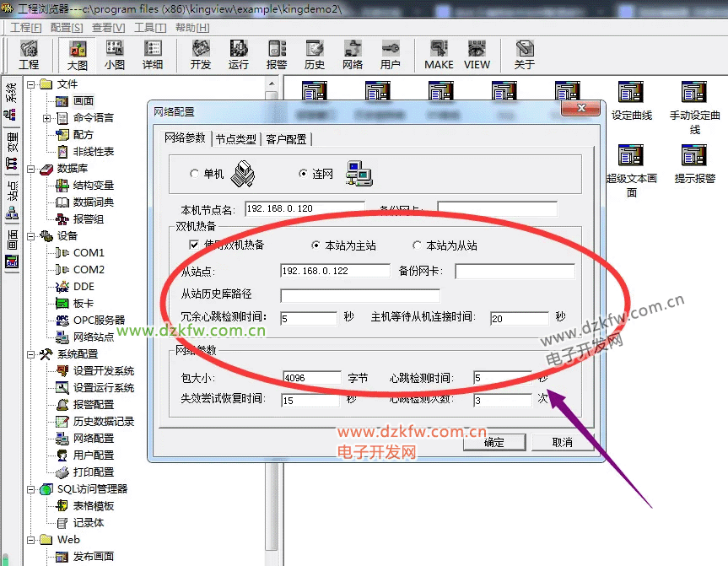Collapse the 数据库 tree node
The image size is (728, 566).
31,169
